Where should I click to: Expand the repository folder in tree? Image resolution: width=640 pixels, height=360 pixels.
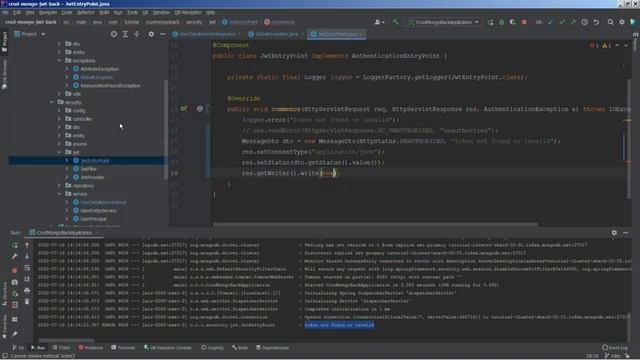pyautogui.click(x=59, y=186)
